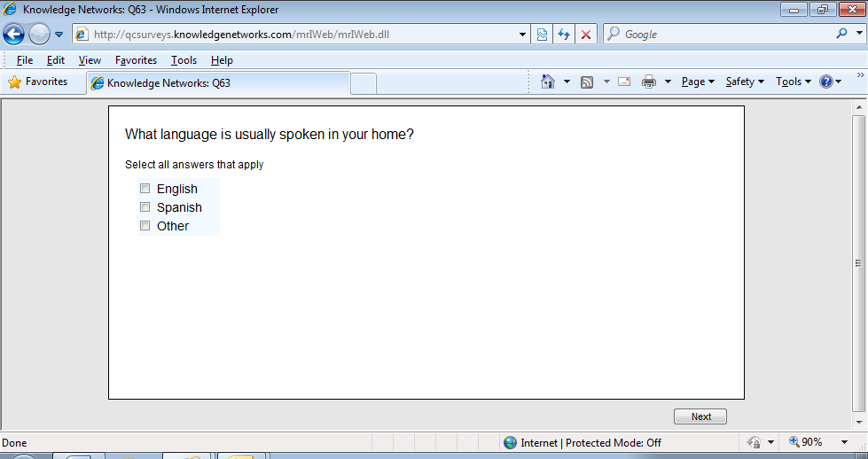This screenshot has width=868, height=459.
Task: Click the Internet zone globe icon
Action: (510, 442)
